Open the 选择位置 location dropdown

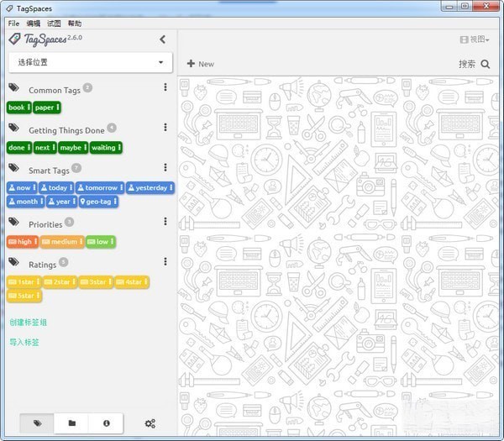[90, 63]
